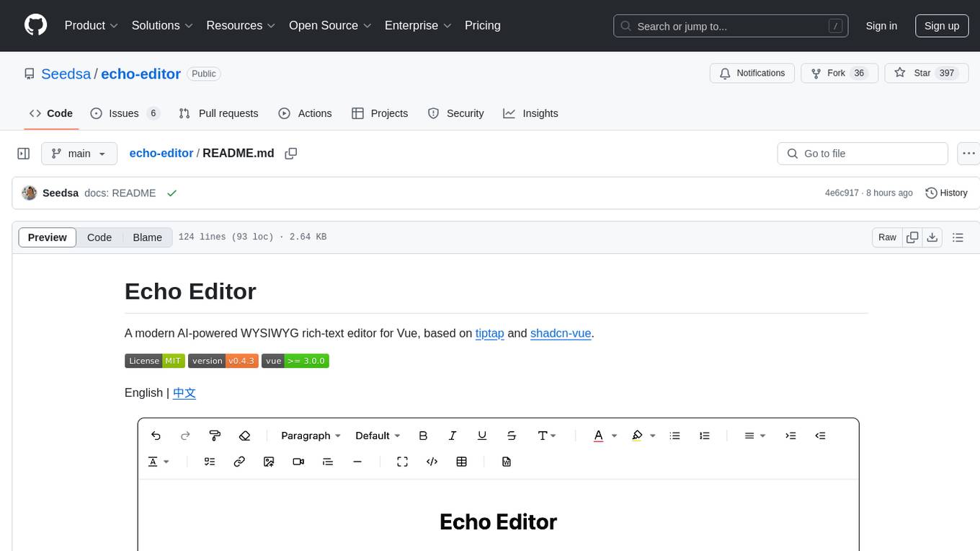Expand the Resources menu
The width and height of the screenshot is (980, 551).
point(241,25)
